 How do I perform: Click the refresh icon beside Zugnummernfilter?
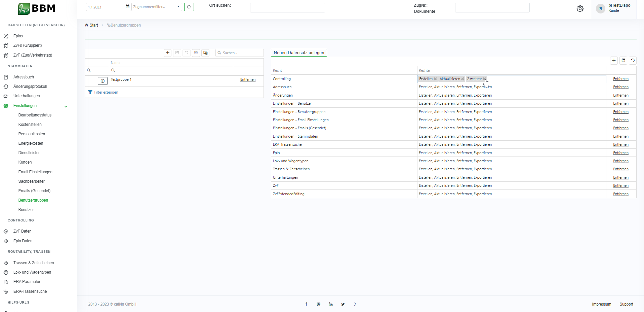(189, 7)
